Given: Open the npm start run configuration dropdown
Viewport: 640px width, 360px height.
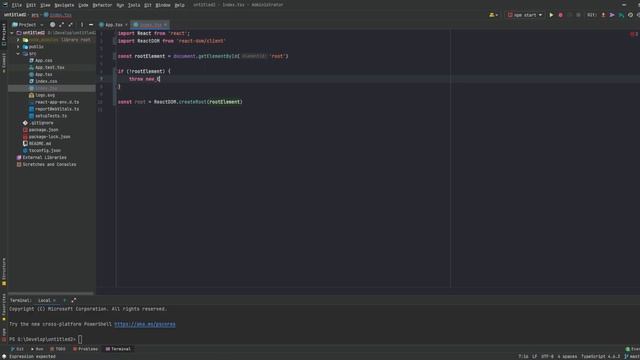Looking at the screenshot, I should tap(524, 15).
